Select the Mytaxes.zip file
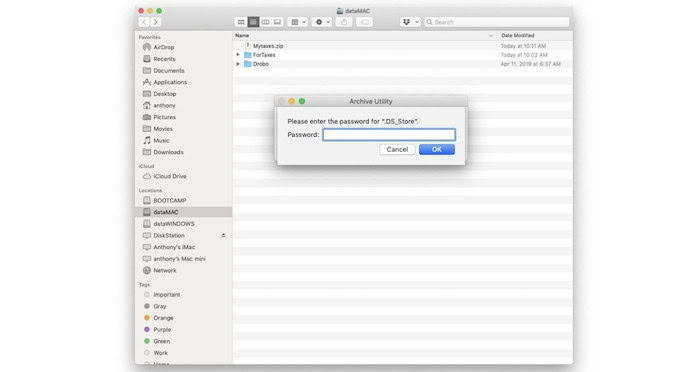Image resolution: width=700 pixels, height=372 pixels. [268, 46]
